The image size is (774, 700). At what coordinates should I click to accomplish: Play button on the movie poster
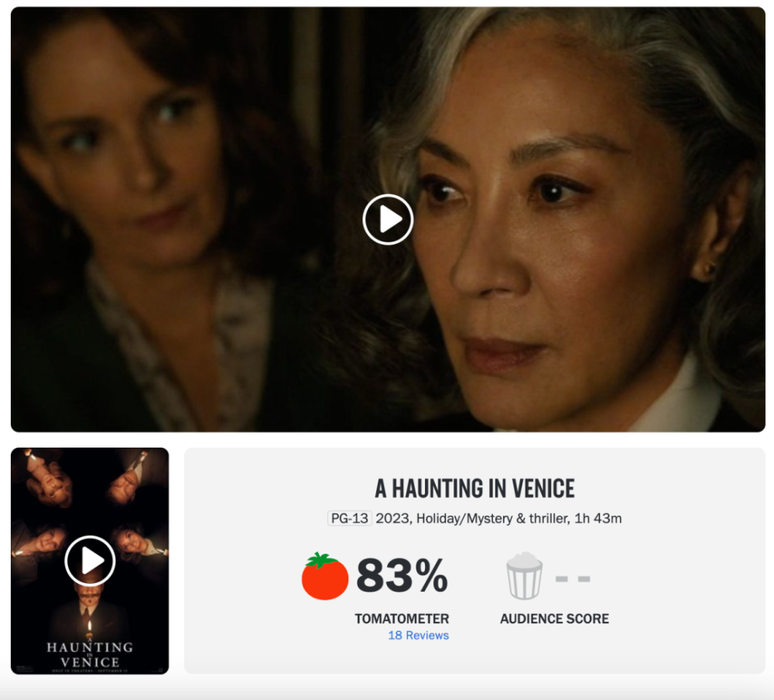[90, 561]
